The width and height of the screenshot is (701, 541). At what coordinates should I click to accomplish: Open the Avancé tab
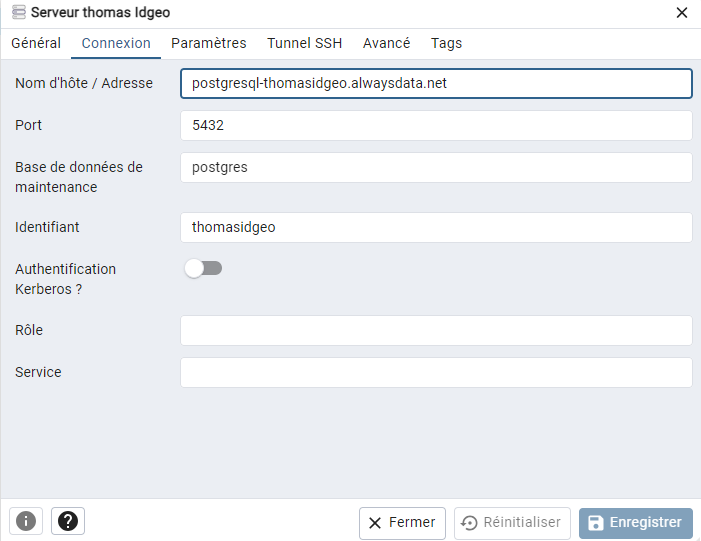386,43
